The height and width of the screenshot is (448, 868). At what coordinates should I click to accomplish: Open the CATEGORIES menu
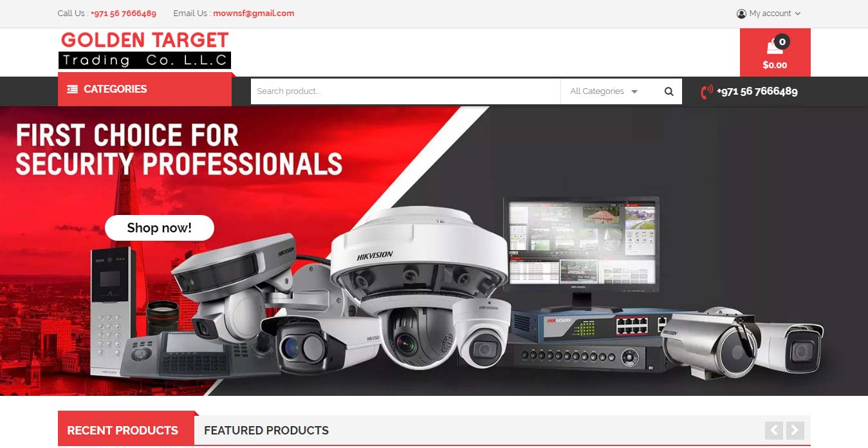(145, 89)
